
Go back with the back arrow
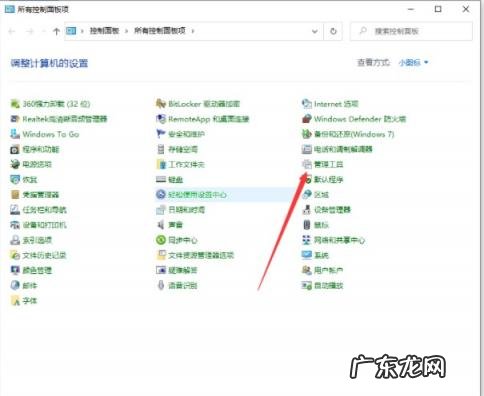click(x=12, y=31)
